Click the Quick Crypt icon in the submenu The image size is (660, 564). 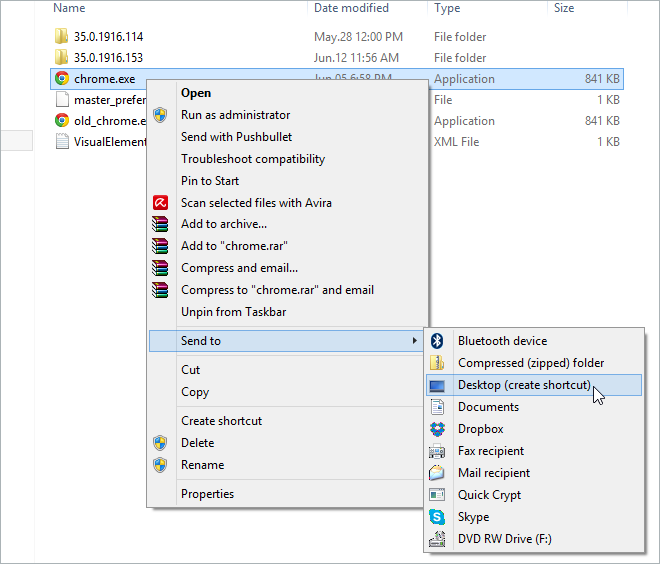[x=437, y=495]
